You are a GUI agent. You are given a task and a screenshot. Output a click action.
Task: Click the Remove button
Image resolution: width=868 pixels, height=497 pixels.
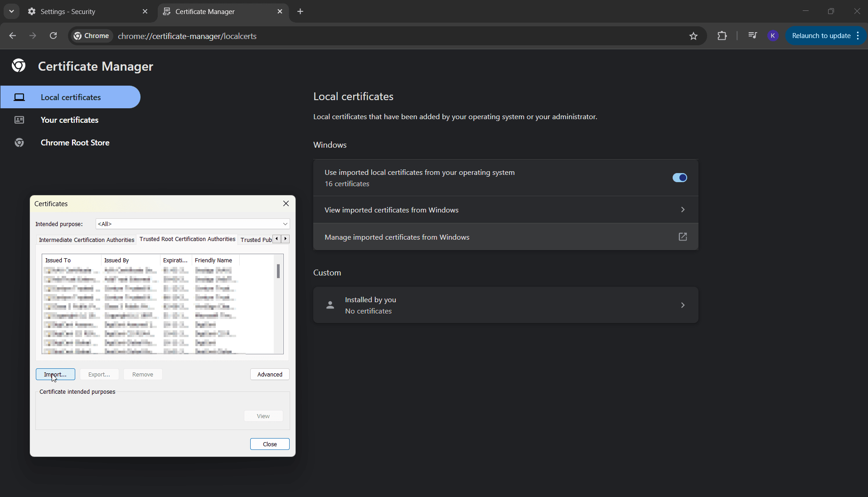143,374
